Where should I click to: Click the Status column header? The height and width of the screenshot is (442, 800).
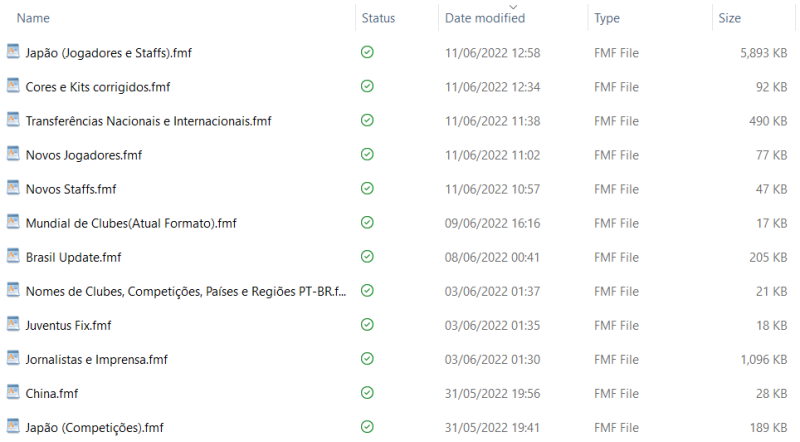pos(378,18)
